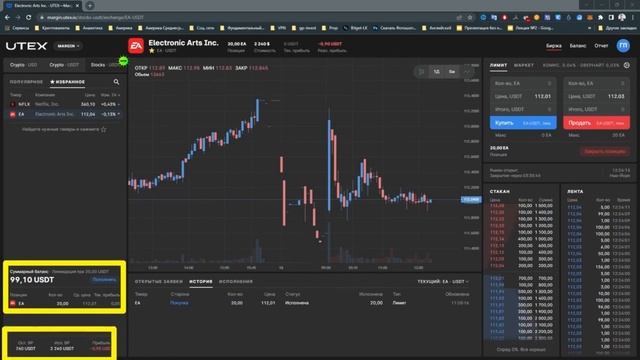
Task: Open the blue user profile avatar
Action: tap(623, 46)
